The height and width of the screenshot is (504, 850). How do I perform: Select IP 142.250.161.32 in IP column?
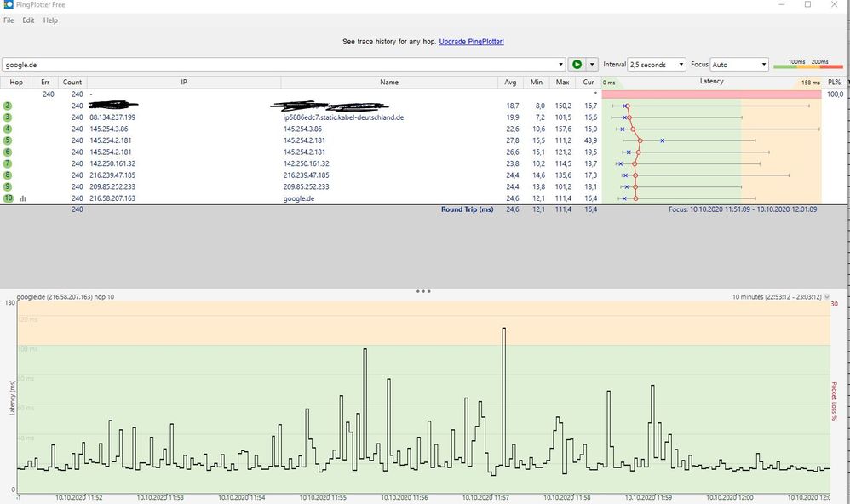pyautogui.click(x=112, y=163)
